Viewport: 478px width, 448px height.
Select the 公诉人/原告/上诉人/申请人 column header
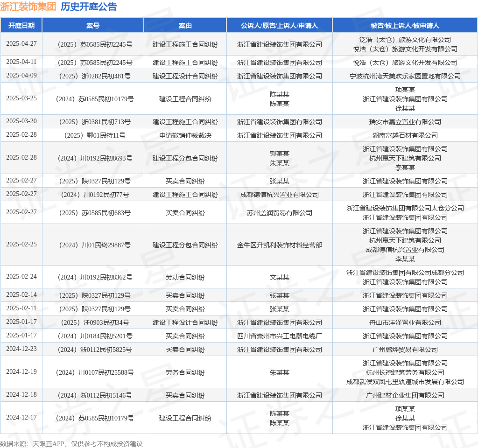click(x=279, y=26)
